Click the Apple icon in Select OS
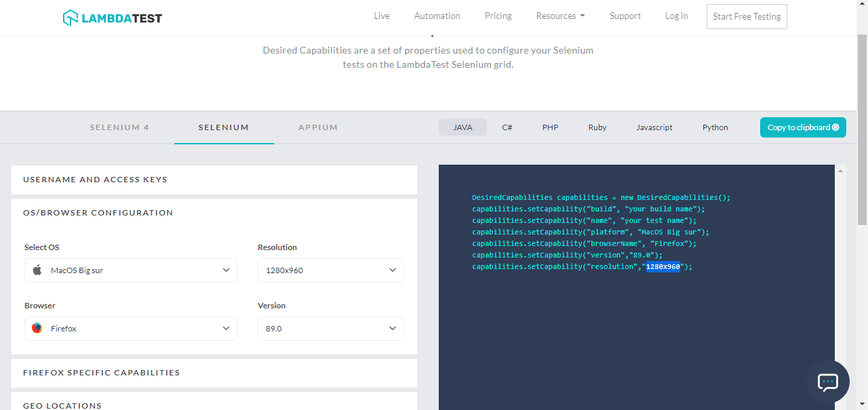Viewport: 868px width, 410px height. click(37, 270)
